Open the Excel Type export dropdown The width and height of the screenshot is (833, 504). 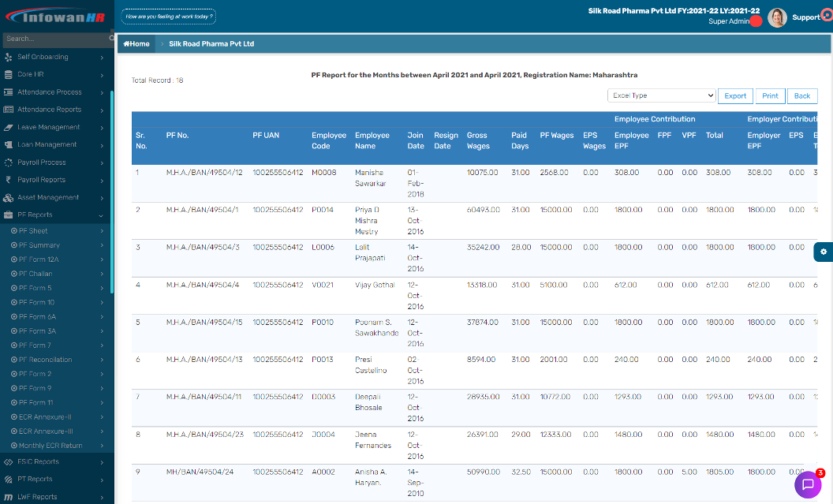(x=661, y=95)
